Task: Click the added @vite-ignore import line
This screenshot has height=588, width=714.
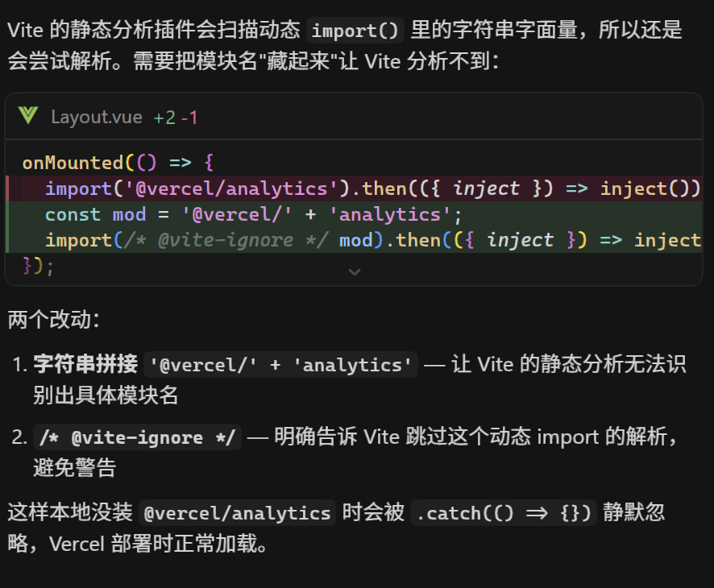Action: (354, 240)
